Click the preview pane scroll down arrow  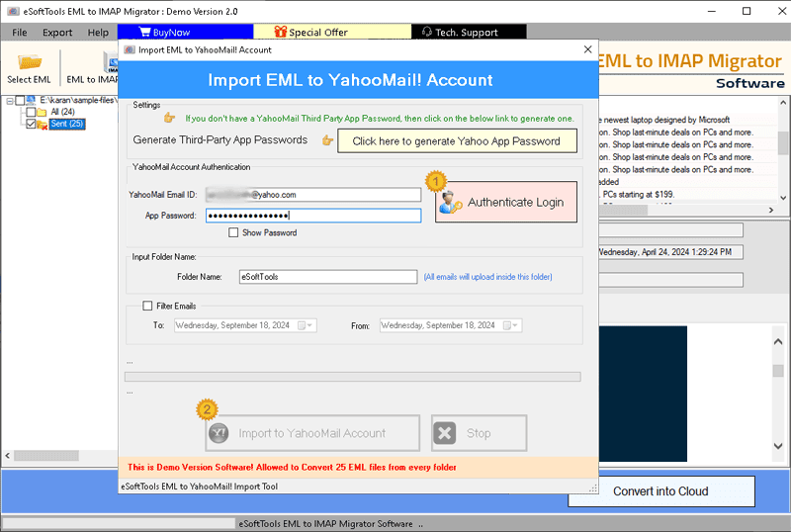tap(778, 446)
